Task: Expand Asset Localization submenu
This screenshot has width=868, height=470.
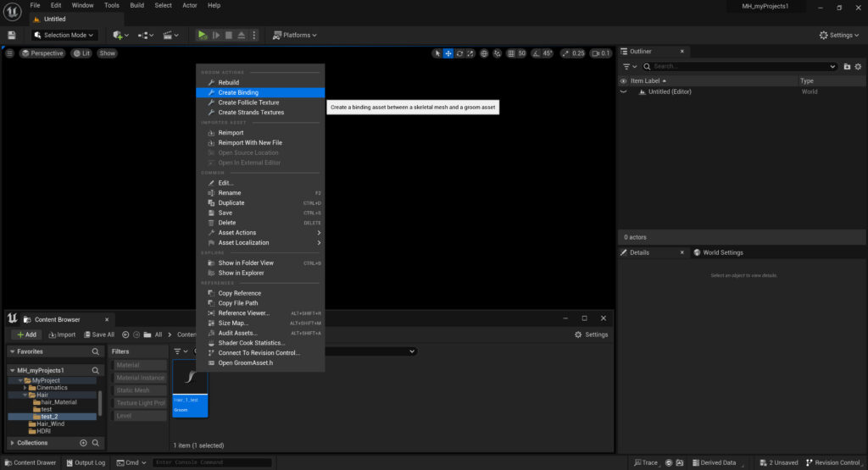Action: tap(260, 243)
